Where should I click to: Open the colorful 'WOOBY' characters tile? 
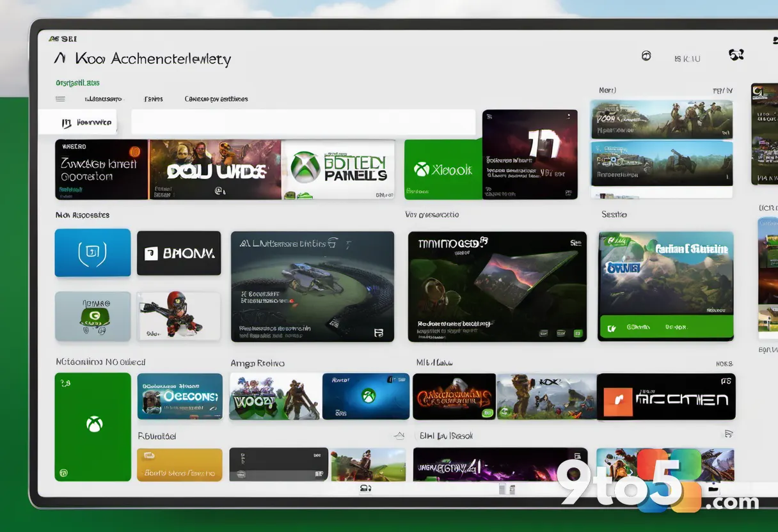(274, 396)
